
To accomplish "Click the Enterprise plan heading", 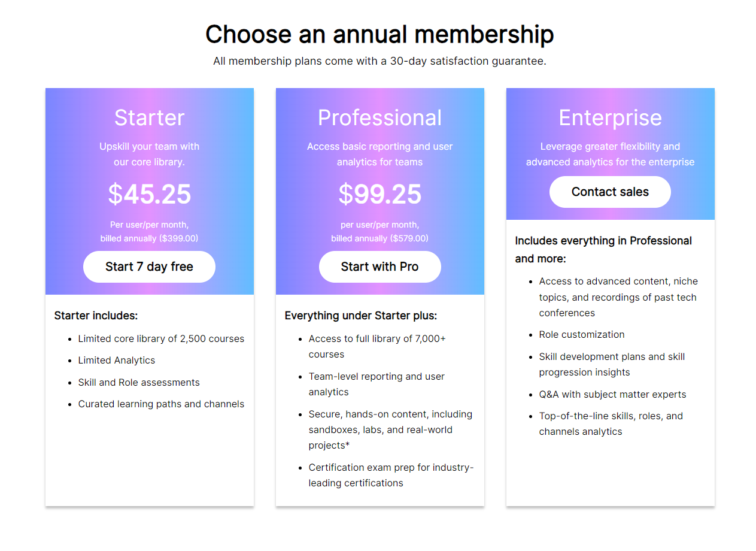I will click(x=610, y=117).
